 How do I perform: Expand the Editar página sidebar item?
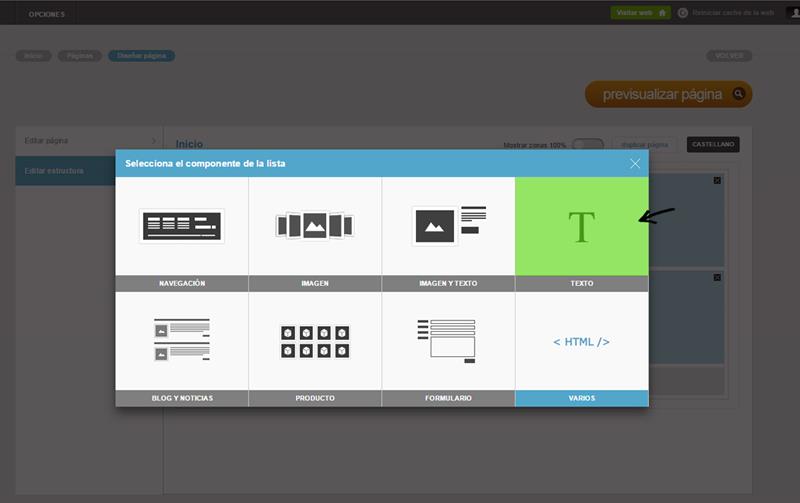click(88, 141)
